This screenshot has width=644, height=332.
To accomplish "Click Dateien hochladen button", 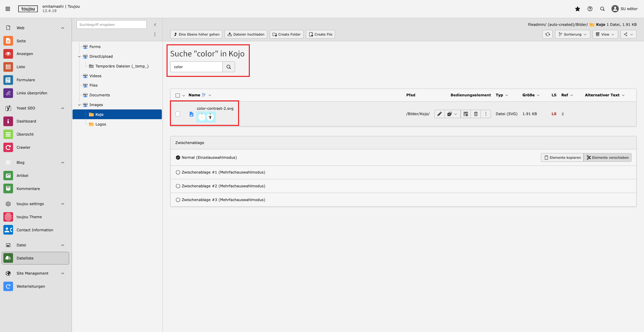I will [246, 34].
